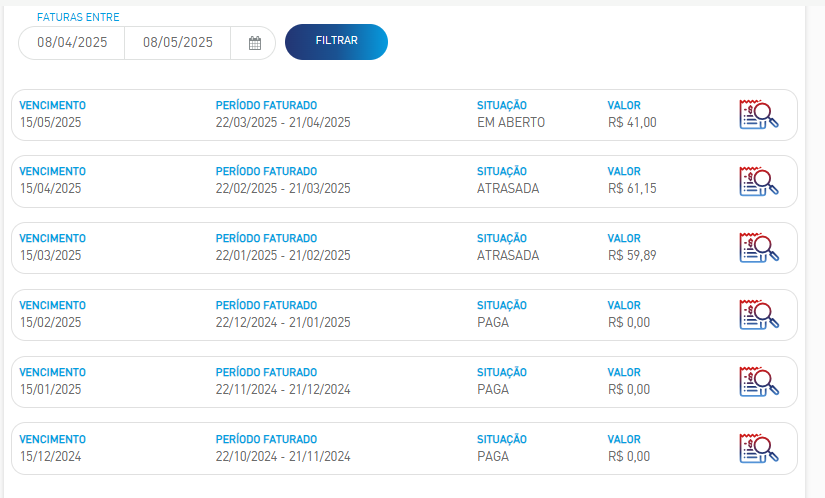The image size is (825, 498).
Task: View invoice details for 15/04/2025 bill
Action: tap(759, 181)
